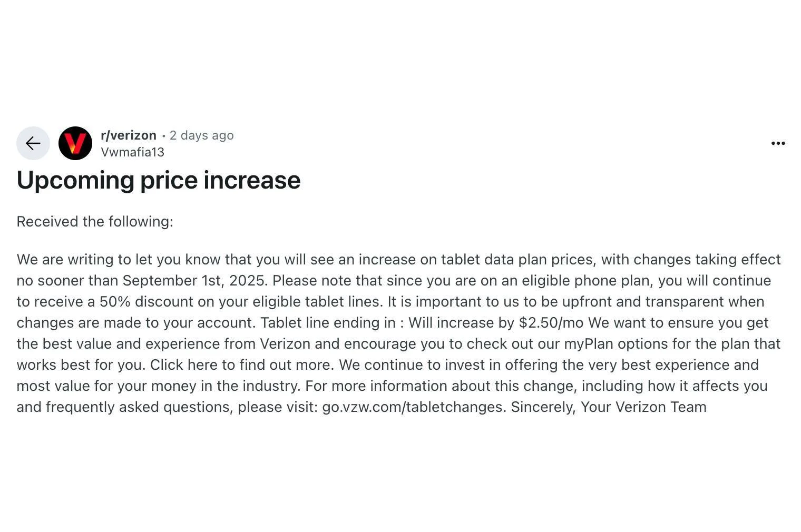Click "Sincerely, Your Verizon Team" signature text
Screen dimensions: 801x532
(609, 407)
